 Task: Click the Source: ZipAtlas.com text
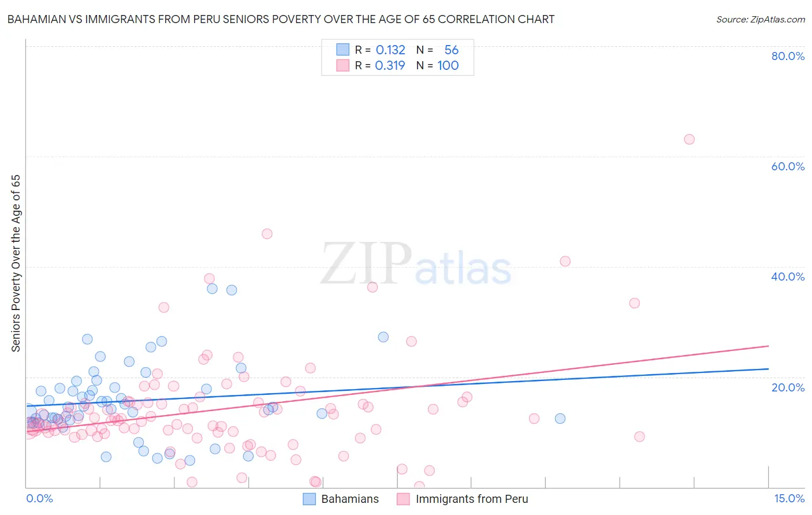coord(761,19)
